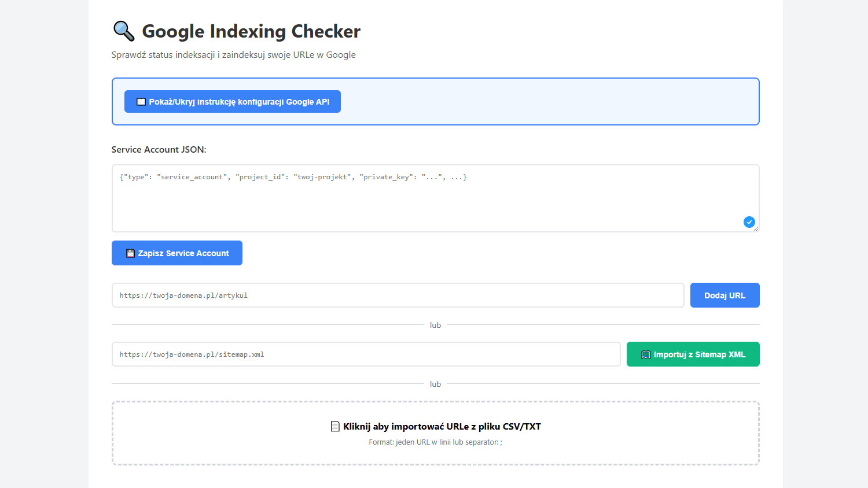Click the magnifying glass icon beside the title
This screenshot has width=868, height=488.
pyautogui.click(x=124, y=31)
